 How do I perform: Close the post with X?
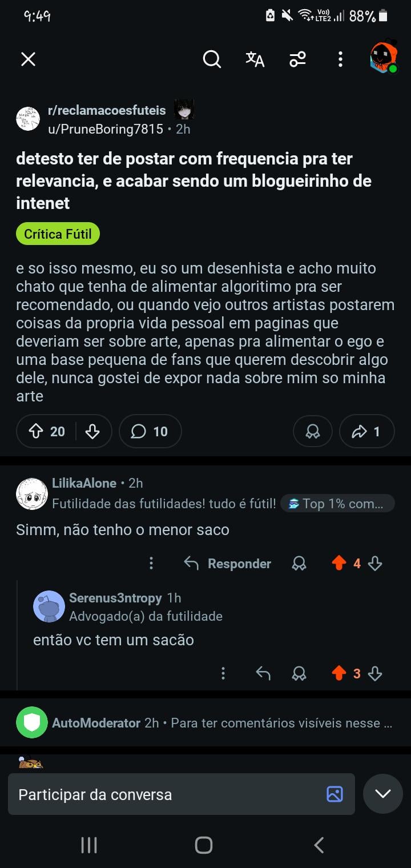point(28,59)
